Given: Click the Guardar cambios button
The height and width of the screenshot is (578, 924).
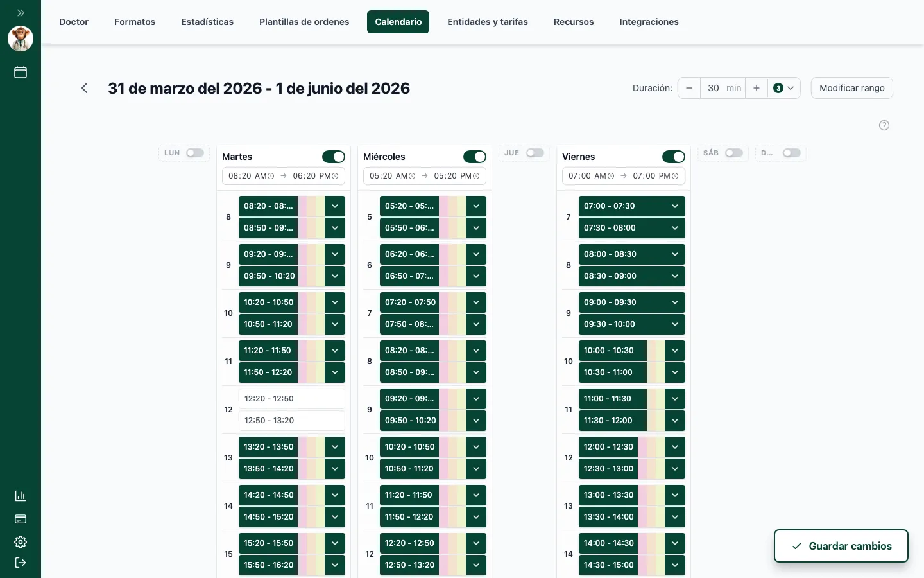Looking at the screenshot, I should pos(841,546).
